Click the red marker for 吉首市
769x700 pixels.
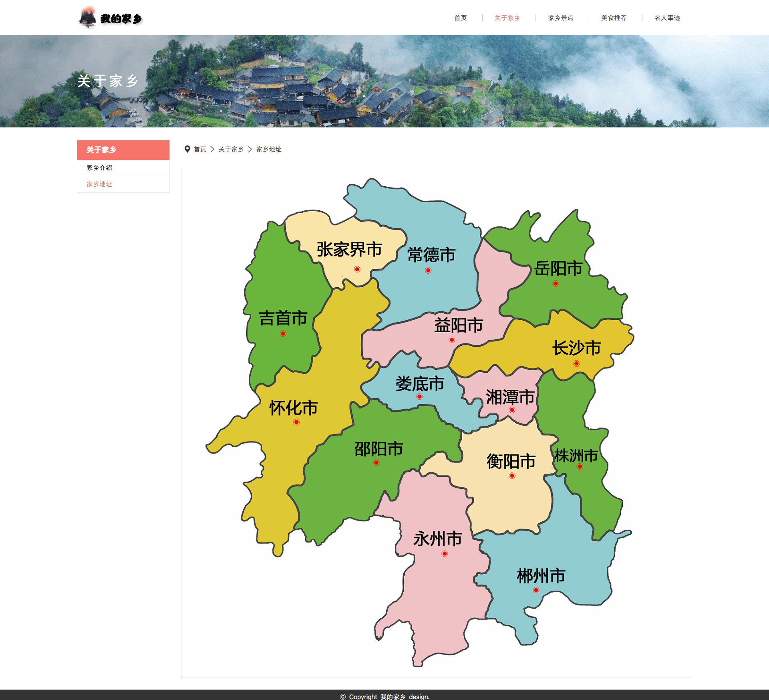click(283, 334)
